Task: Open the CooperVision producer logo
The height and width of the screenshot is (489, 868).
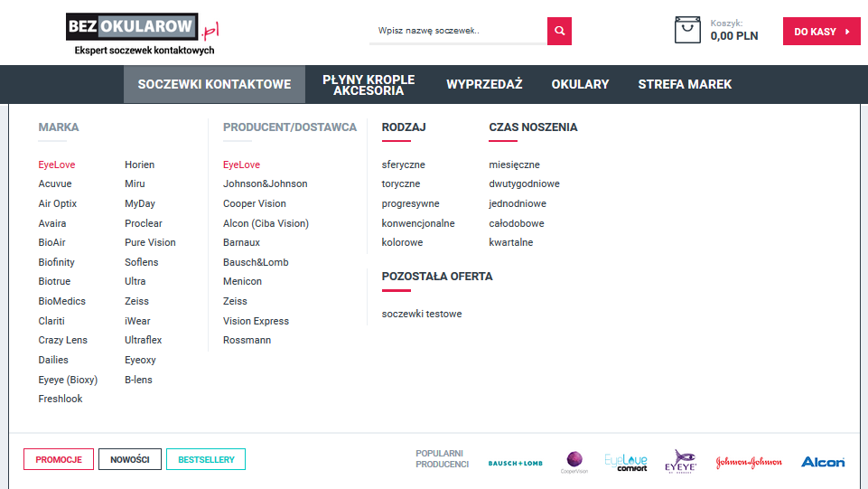Action: point(574,463)
